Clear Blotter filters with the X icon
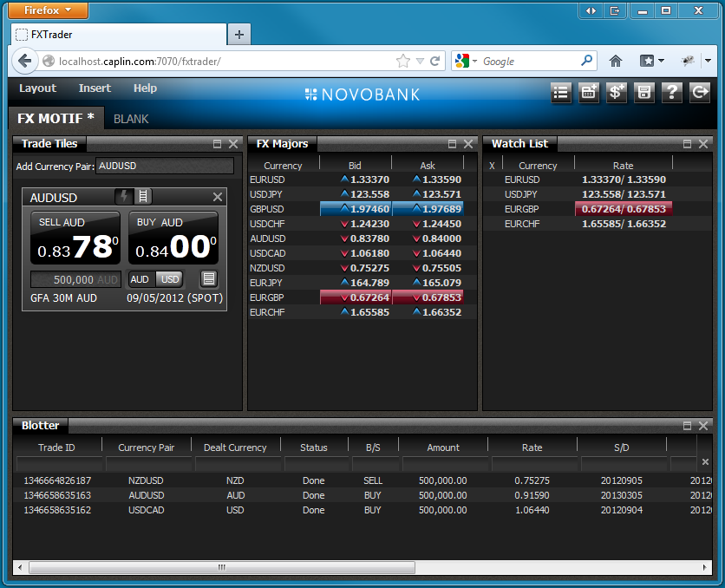This screenshot has height=588, width=725. click(x=705, y=461)
